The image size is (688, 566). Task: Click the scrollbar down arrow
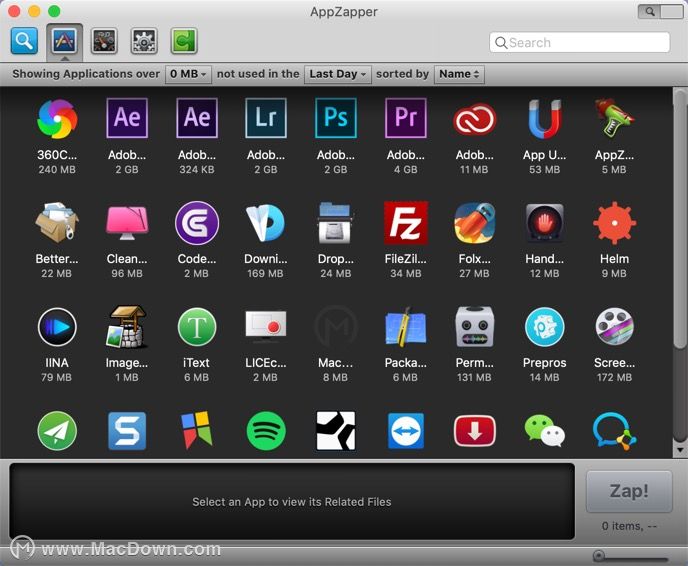pos(680,450)
